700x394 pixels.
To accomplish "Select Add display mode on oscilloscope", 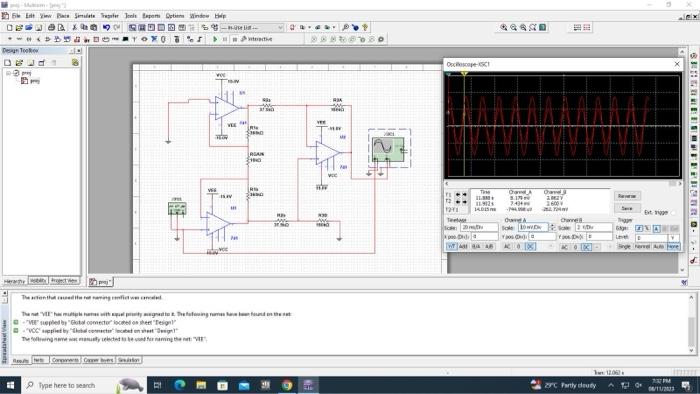I will [462, 246].
